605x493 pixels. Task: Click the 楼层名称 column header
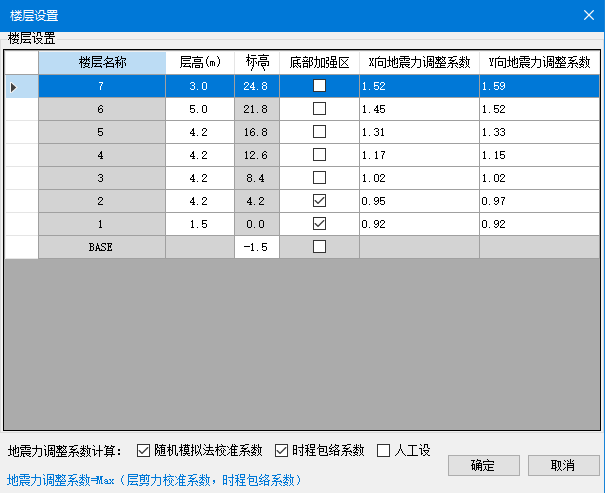pos(102,62)
